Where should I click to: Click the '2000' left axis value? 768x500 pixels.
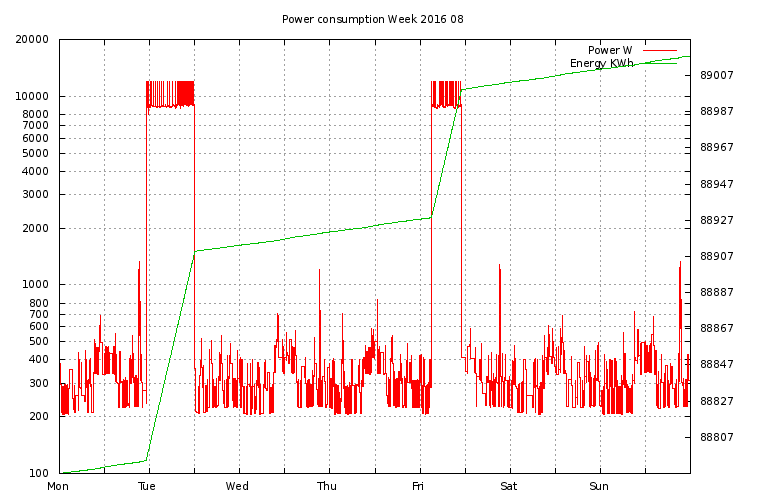(35, 228)
